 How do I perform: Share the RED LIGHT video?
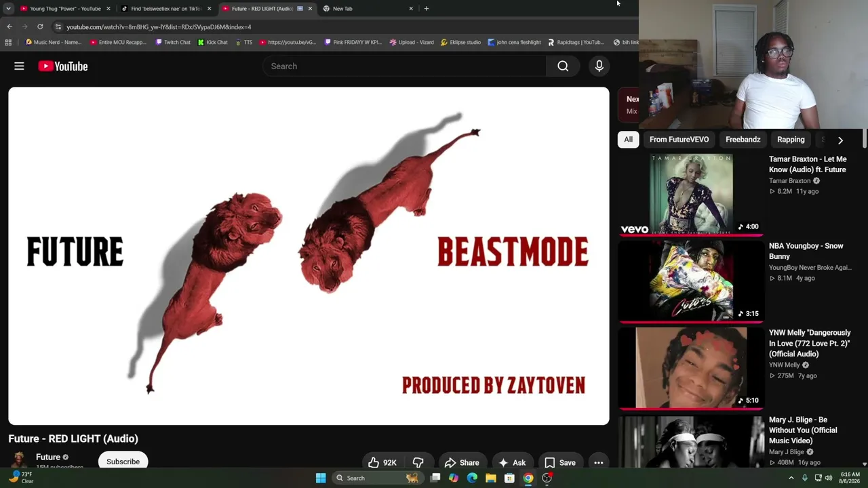(462, 462)
